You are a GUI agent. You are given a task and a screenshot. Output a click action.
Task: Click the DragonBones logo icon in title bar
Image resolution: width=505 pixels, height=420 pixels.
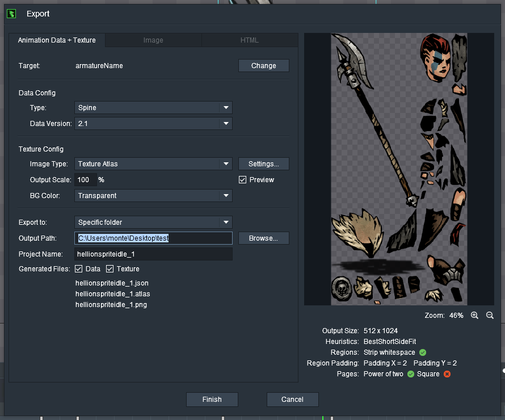pos(11,14)
